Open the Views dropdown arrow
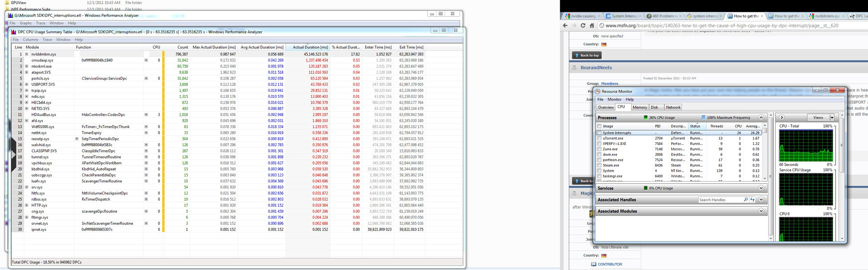This screenshot has height=270, width=868. click(832, 117)
